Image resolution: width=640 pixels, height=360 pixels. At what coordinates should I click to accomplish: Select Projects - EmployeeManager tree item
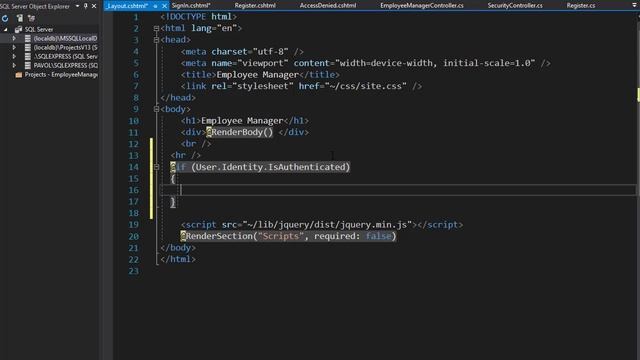tap(61, 75)
